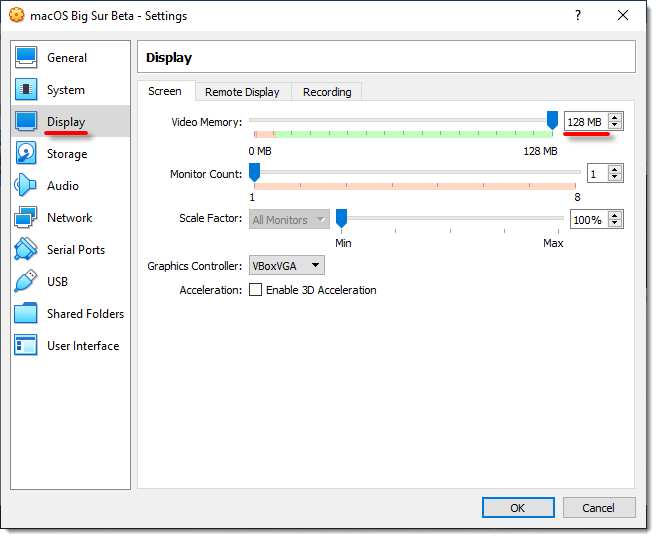657x539 pixels.
Task: Click the User Interface window icon
Action: [x=26, y=345]
